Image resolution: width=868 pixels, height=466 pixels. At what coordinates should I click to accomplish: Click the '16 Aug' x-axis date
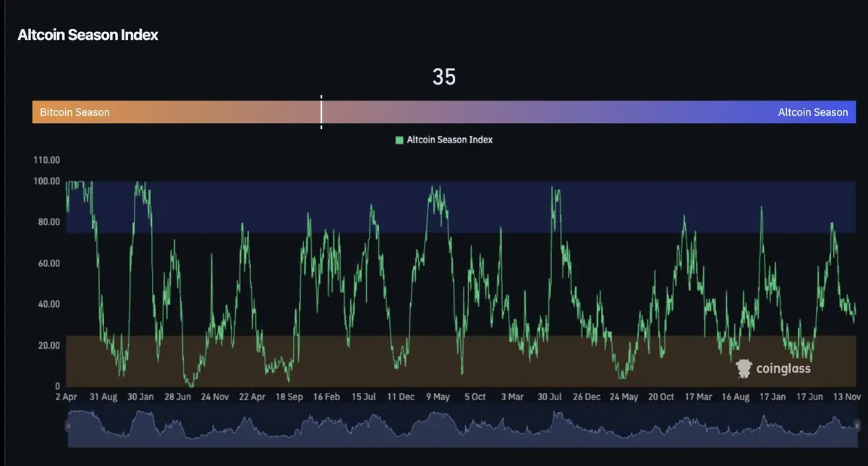736,397
